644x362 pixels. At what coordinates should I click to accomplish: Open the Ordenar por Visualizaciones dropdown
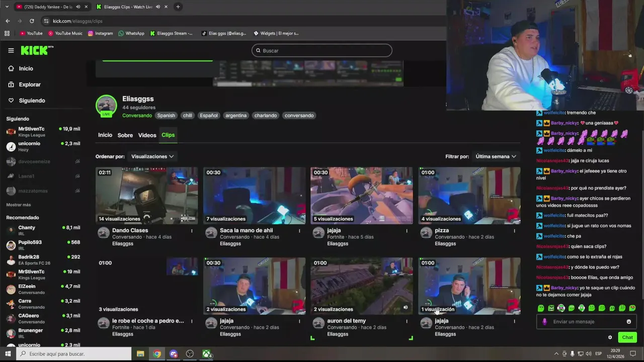click(152, 156)
